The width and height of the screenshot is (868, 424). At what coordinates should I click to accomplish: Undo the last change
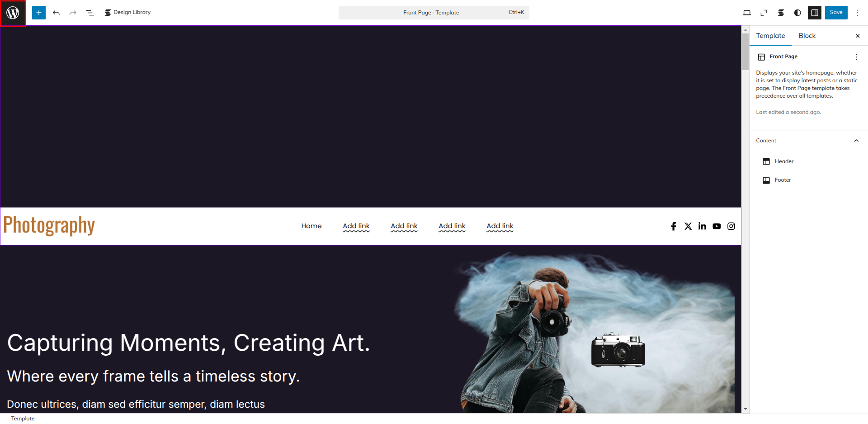[56, 13]
